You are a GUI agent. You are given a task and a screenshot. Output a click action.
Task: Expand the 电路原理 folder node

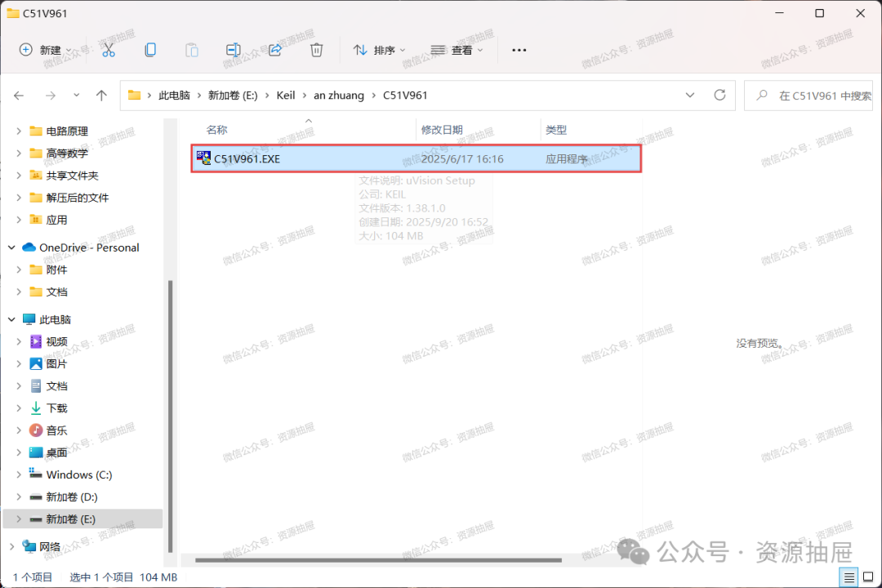[19, 131]
